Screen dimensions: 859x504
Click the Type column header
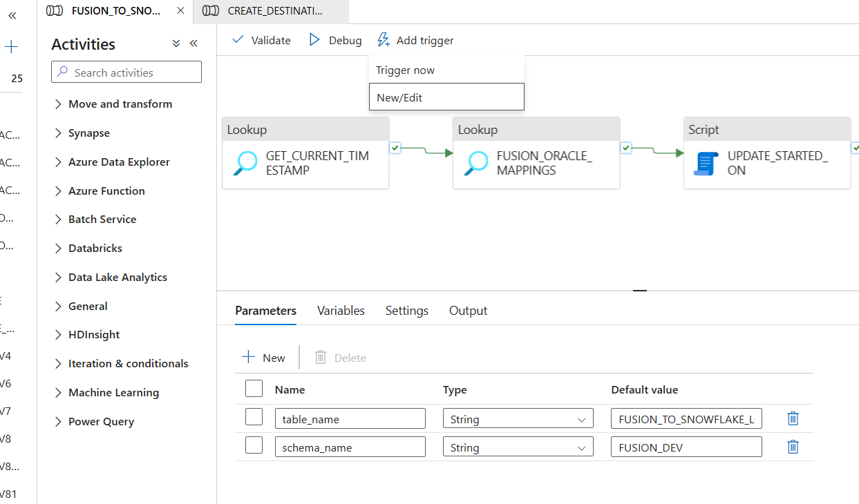tap(455, 390)
